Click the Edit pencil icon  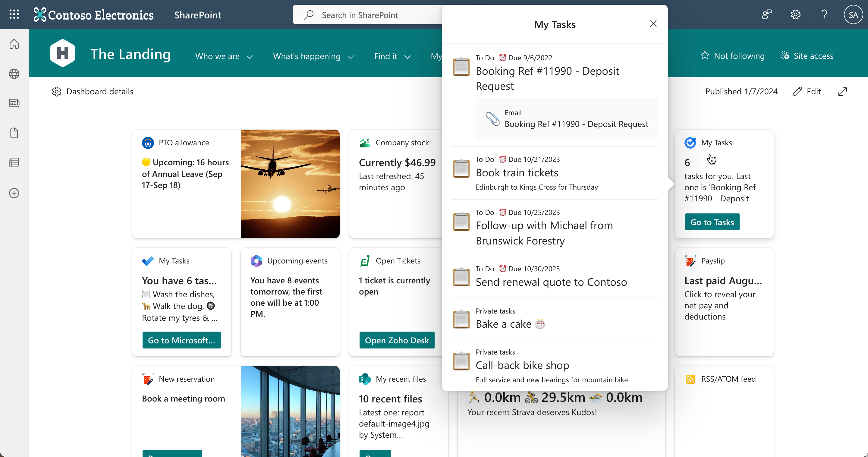coord(797,91)
